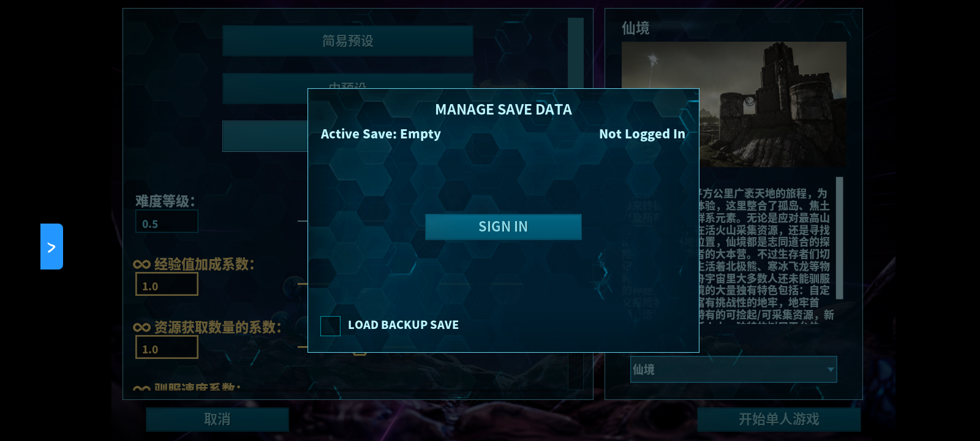Click infinity icon beside 经验值加成系数
This screenshot has width=980, height=441.
point(141,265)
